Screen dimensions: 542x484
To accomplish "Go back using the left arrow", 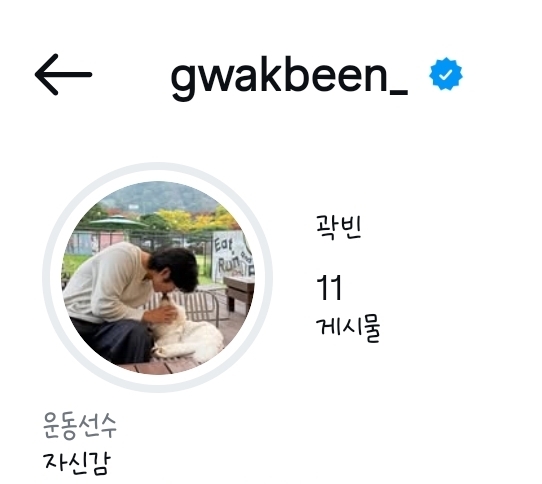I will click(x=63, y=74).
